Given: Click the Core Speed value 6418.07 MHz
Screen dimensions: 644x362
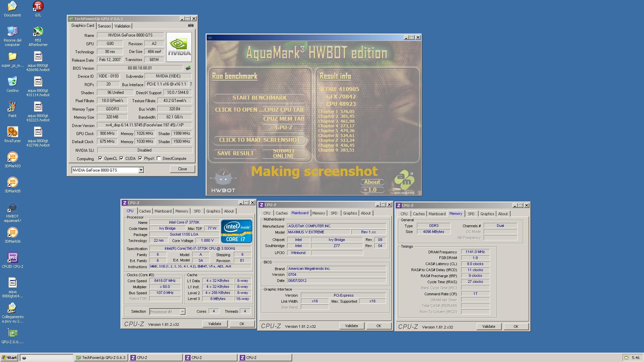Looking at the screenshot, I should coord(165,281).
